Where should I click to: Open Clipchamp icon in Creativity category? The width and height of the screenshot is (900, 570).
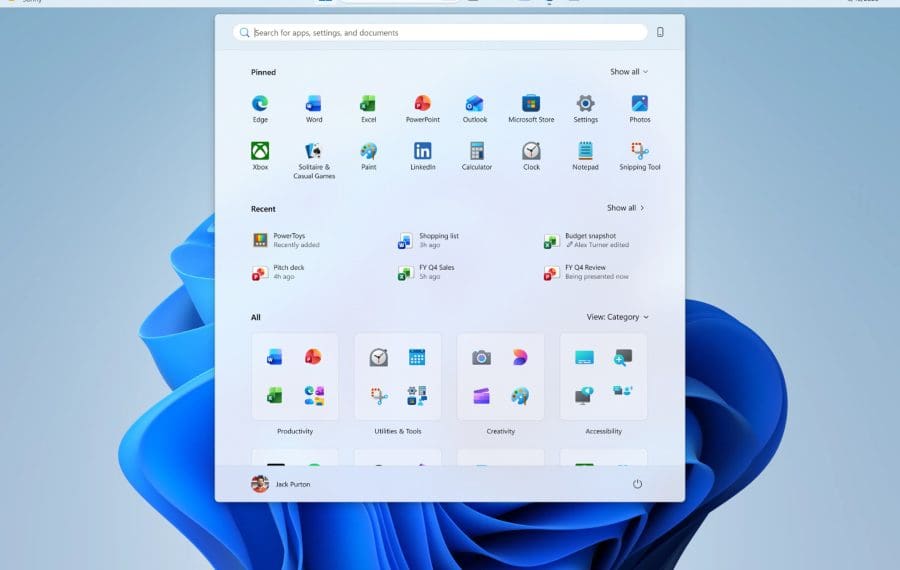[481, 396]
